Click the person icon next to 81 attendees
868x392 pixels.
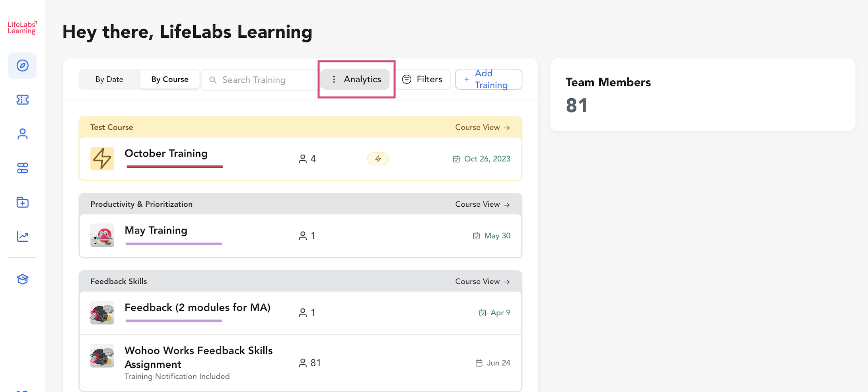(x=303, y=363)
